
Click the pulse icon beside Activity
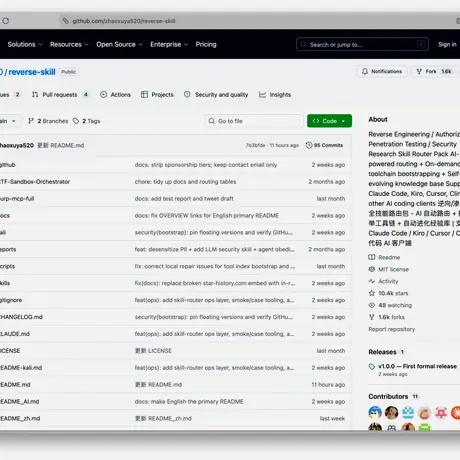coord(372,281)
